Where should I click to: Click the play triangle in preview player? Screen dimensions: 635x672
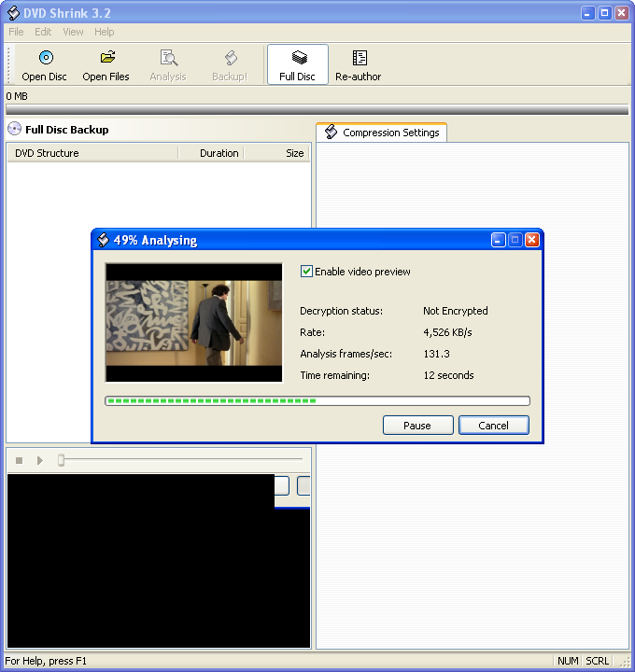tap(40, 460)
